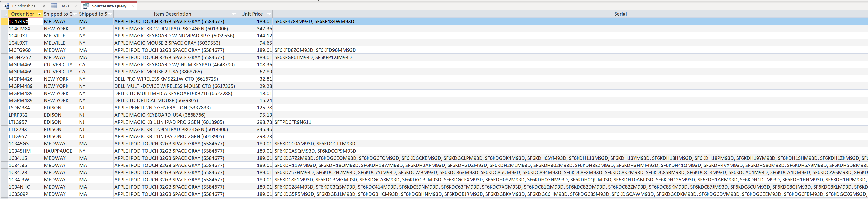Viewport: 868px width, 199px height.
Task: Click the Tasks table icon on tab
Action: [54, 6]
